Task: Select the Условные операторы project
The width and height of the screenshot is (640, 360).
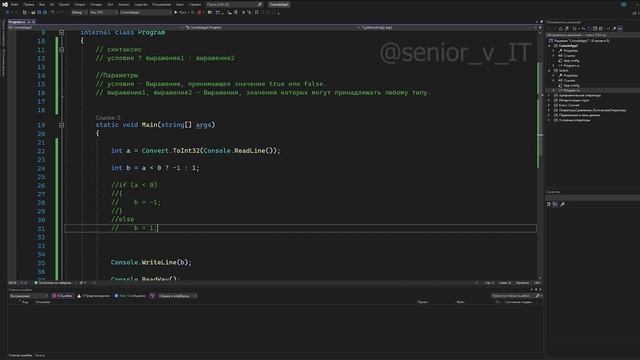Action: pyautogui.click(x=574, y=120)
